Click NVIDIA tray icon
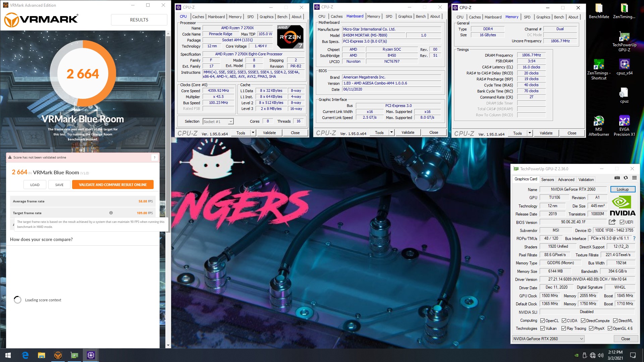This screenshot has width=644, height=362. 576,355
